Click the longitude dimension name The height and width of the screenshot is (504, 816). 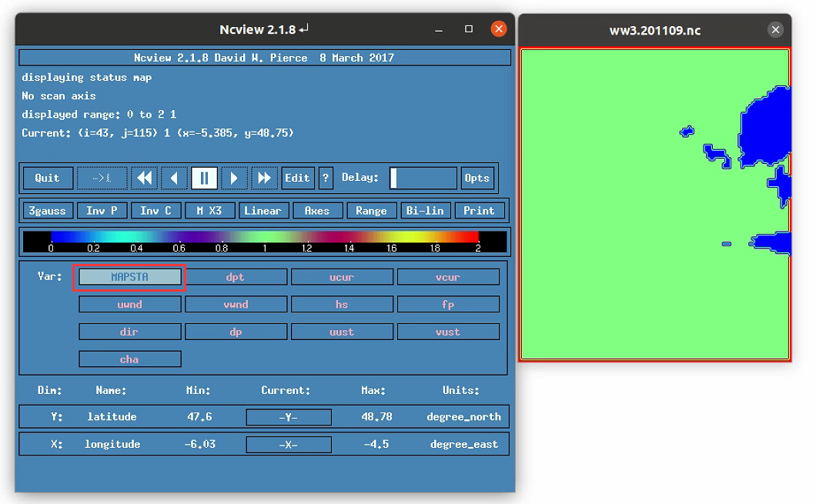point(112,444)
